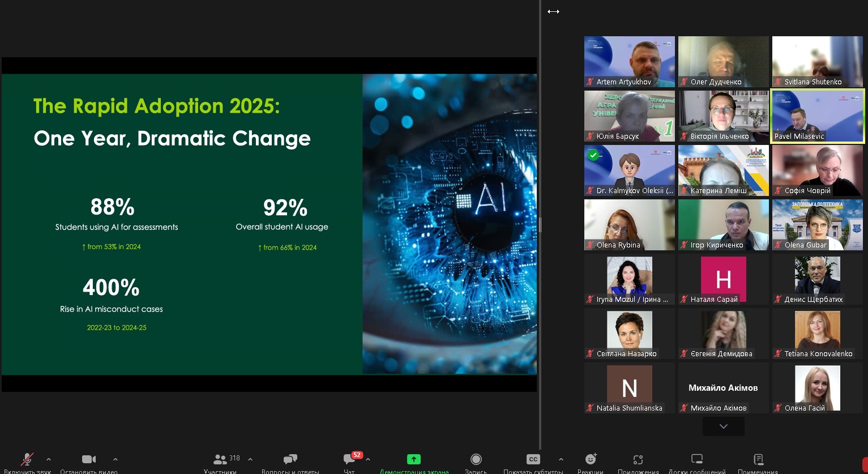
Task: Expand caption options arrow beside Показать субтитры
Action: (x=561, y=459)
